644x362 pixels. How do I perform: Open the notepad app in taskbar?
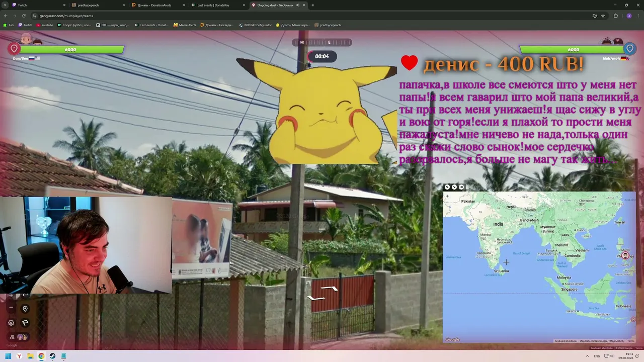pyautogui.click(x=63, y=356)
